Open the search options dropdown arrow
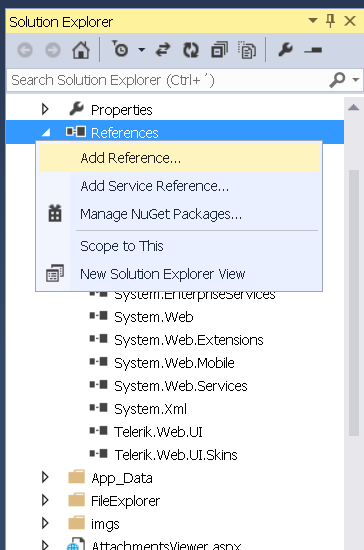 (x=356, y=80)
